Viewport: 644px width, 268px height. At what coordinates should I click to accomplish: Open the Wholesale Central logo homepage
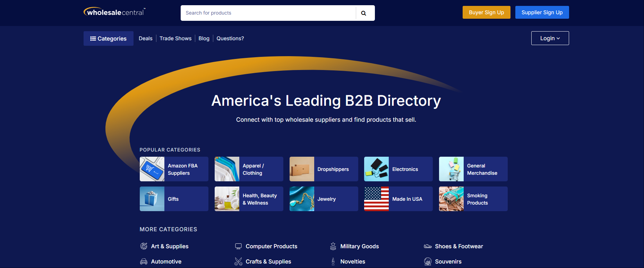(x=114, y=12)
